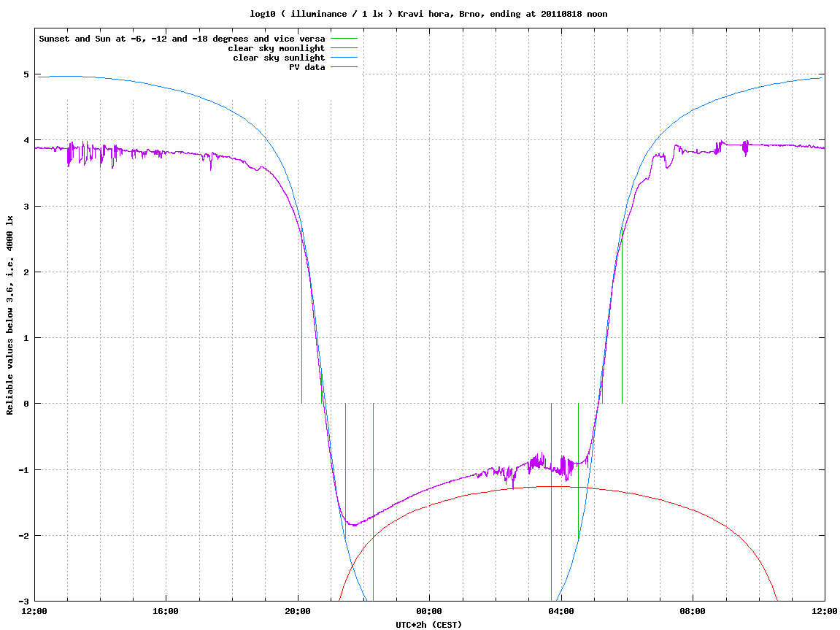Click the y-axis tick label 3
The image size is (840, 630).
coord(26,207)
